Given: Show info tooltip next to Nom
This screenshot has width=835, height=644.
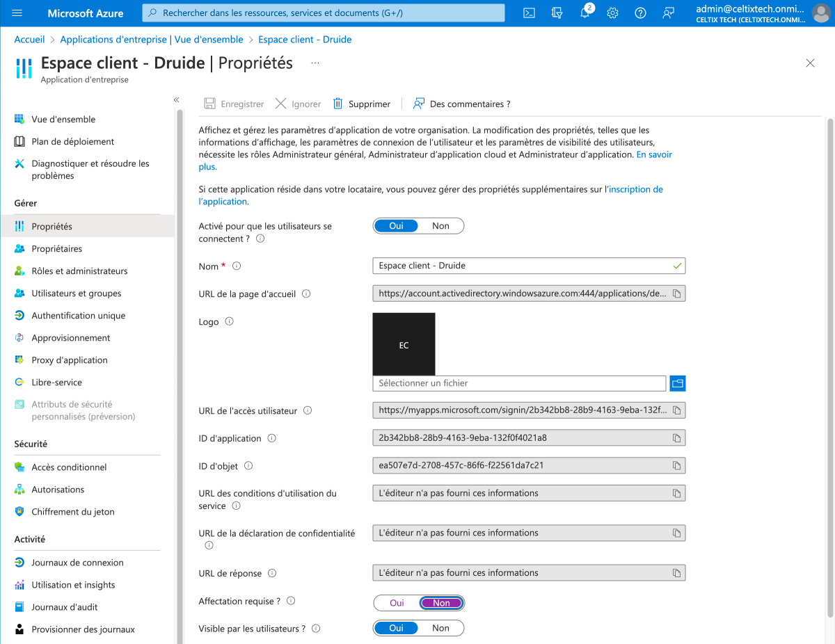Looking at the screenshot, I should pyautogui.click(x=237, y=266).
